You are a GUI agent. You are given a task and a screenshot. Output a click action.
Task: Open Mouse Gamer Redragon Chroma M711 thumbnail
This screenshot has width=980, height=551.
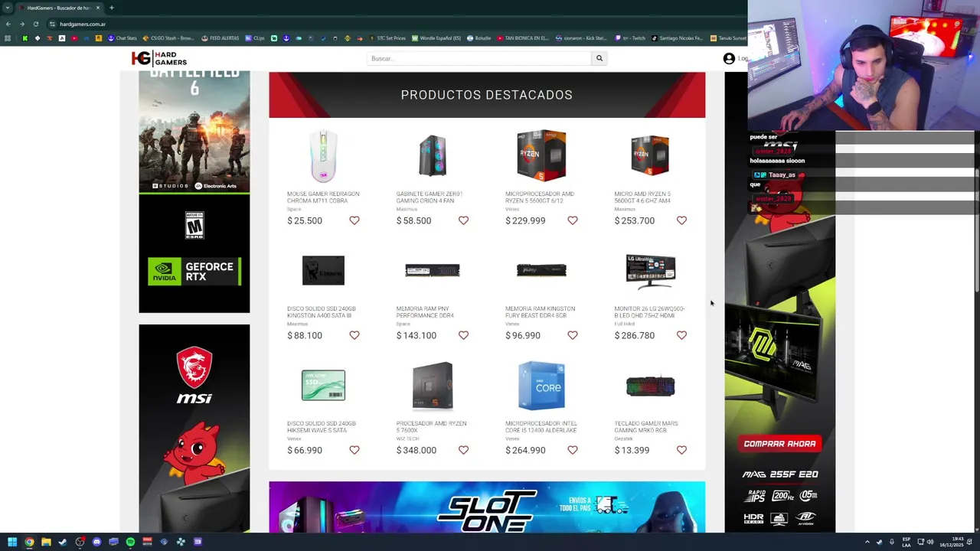click(323, 155)
